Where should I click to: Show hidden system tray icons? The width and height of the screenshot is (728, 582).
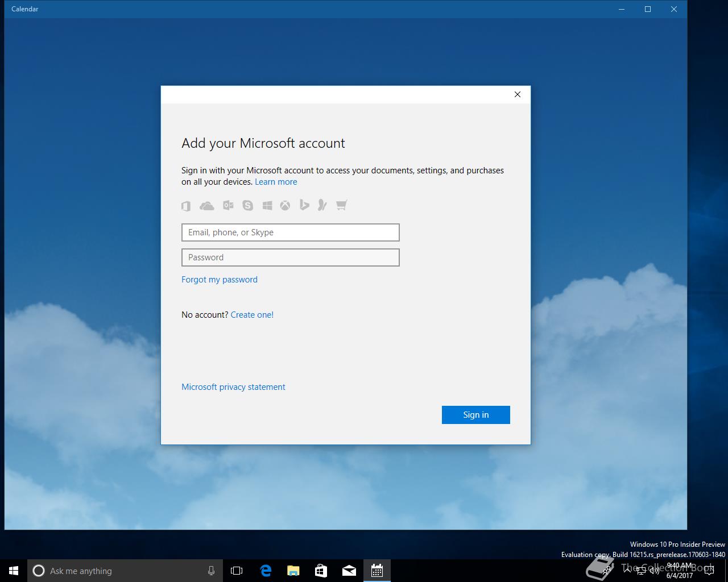[x=627, y=571]
